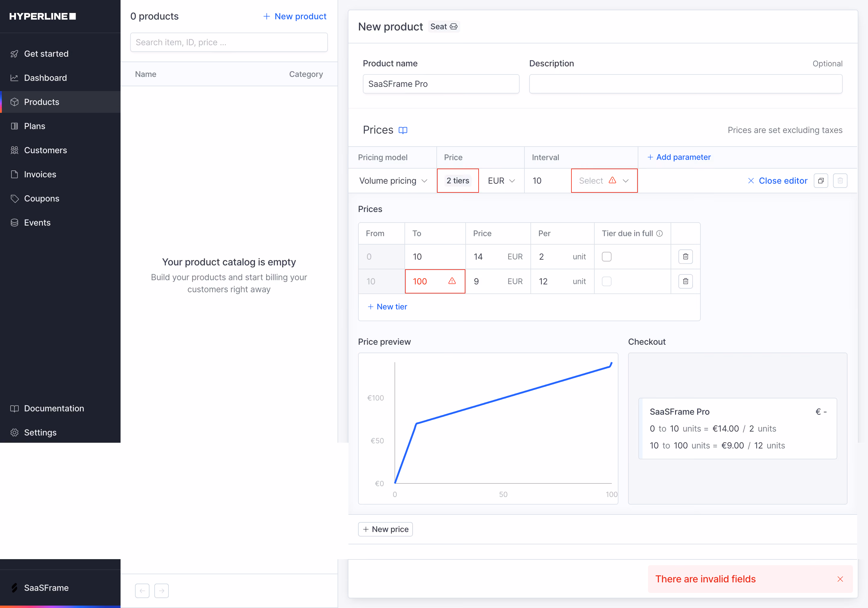
Task: Click the Hyperline logo
Action: (x=42, y=16)
